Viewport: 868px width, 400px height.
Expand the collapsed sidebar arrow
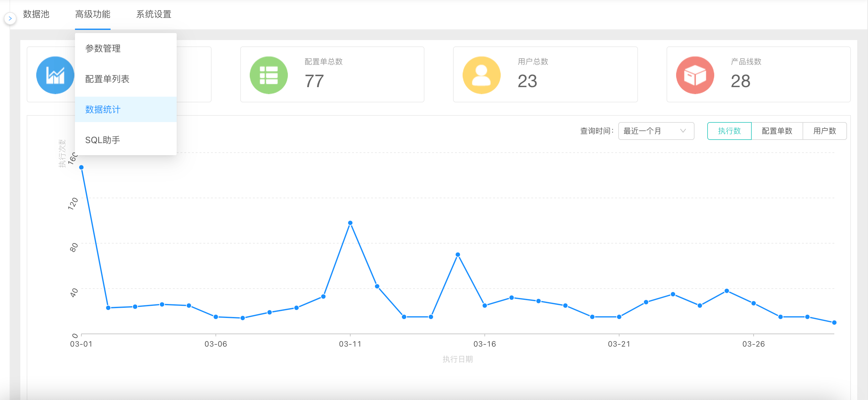10,18
